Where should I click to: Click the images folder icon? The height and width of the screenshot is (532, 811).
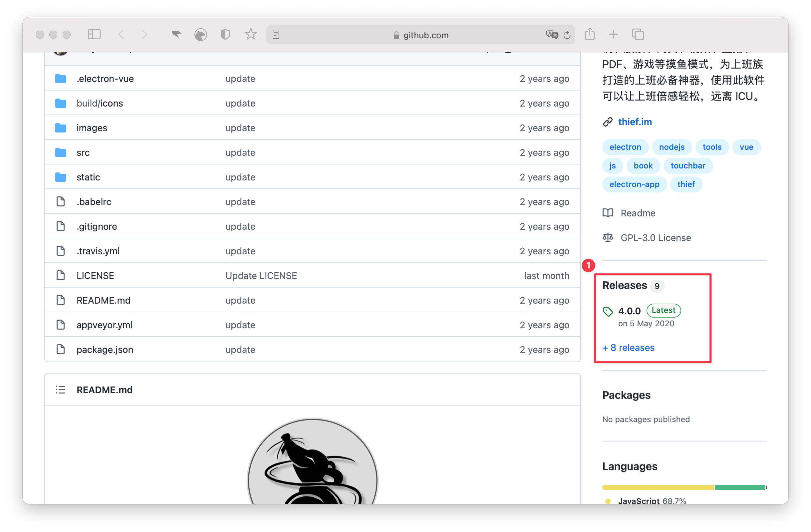(x=61, y=128)
